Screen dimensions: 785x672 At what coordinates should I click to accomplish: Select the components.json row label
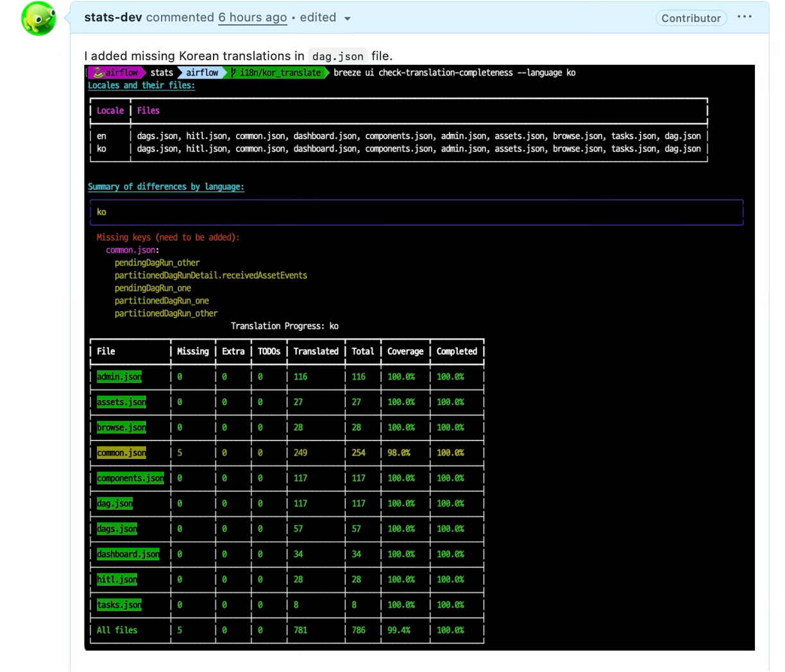(x=130, y=478)
